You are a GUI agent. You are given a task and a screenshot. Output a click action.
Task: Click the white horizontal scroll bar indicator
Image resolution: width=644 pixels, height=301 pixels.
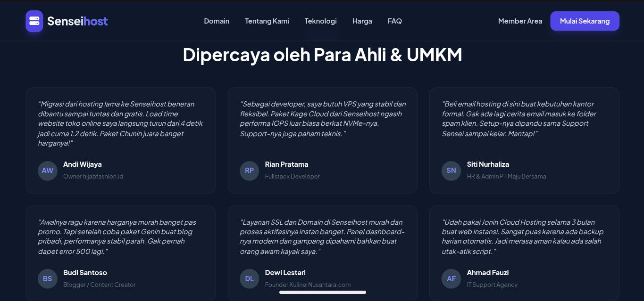pyautogui.click(x=323, y=292)
